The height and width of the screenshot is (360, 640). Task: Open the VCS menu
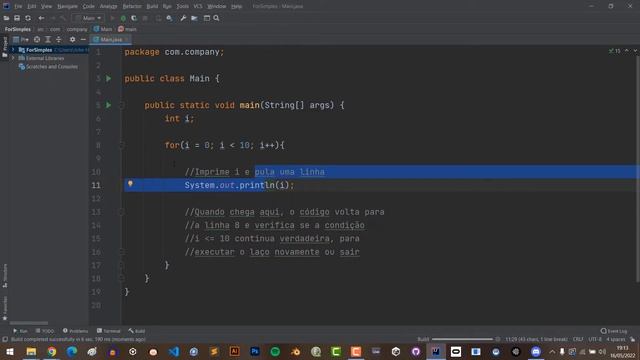[198, 6]
